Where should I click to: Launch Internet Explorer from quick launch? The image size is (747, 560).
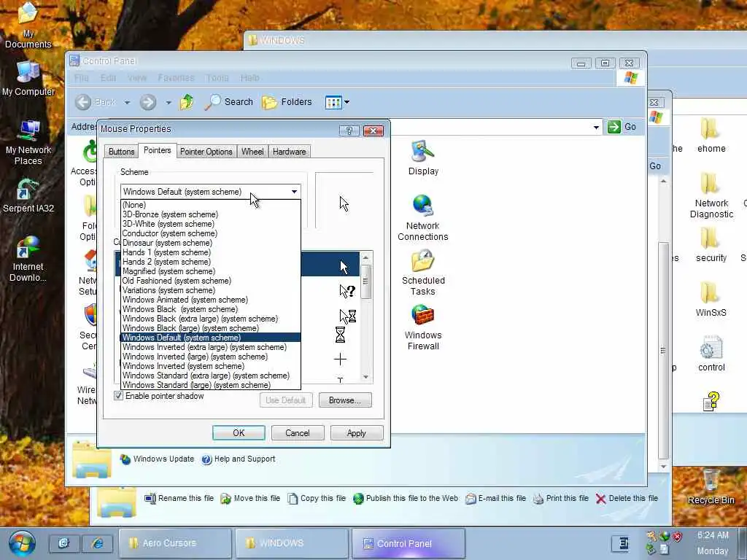(x=98, y=542)
